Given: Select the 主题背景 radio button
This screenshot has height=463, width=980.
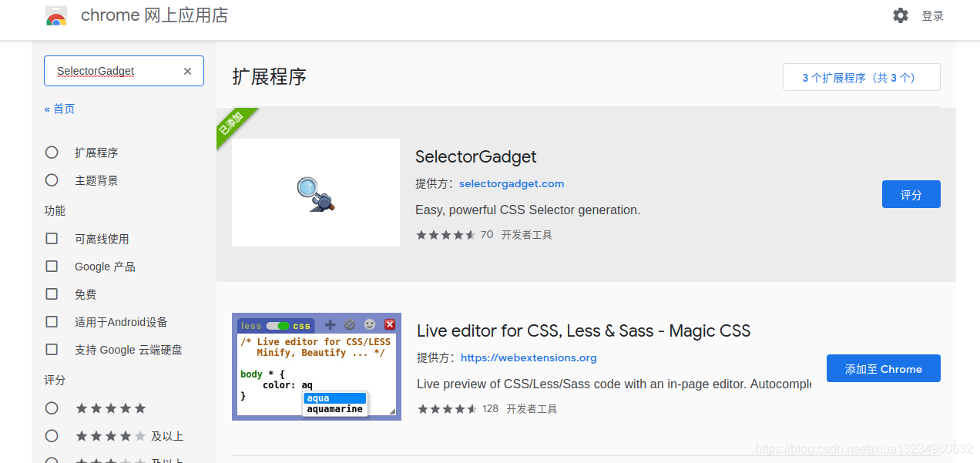Looking at the screenshot, I should click(52, 180).
